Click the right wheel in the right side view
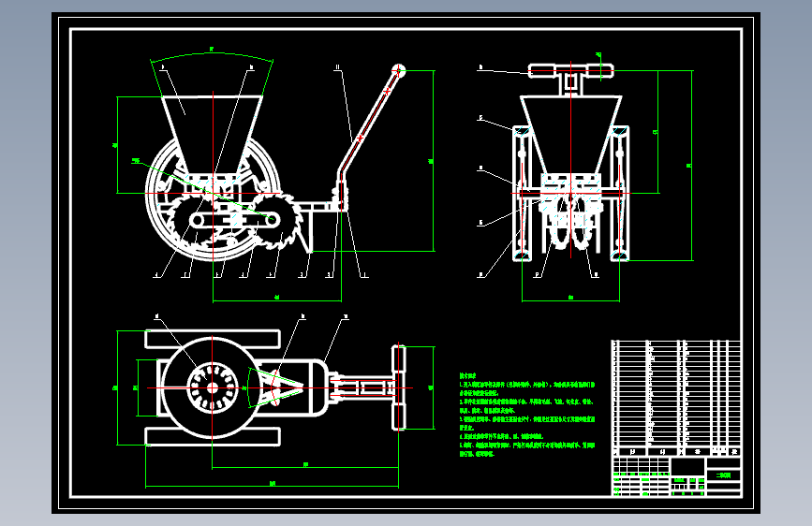The image size is (812, 526). click(619, 193)
